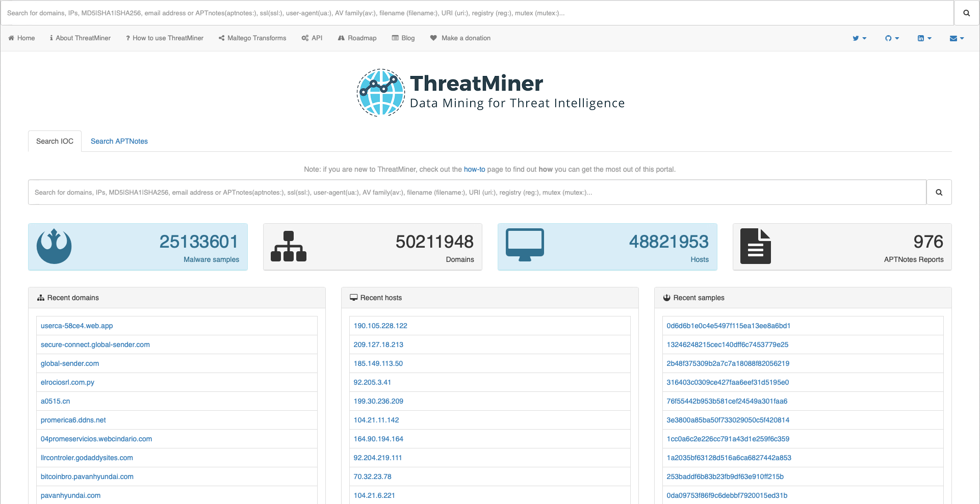The image size is (980, 504).
Task: Open host 209.127.18.213
Action: click(378, 344)
